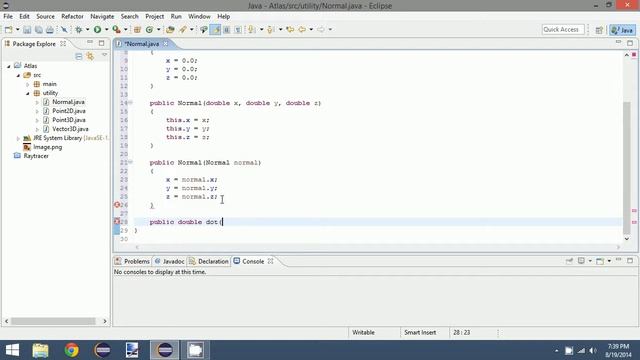Viewport: 640px width, 360px height.
Task: Click the Quick Access search field
Action: point(563,29)
